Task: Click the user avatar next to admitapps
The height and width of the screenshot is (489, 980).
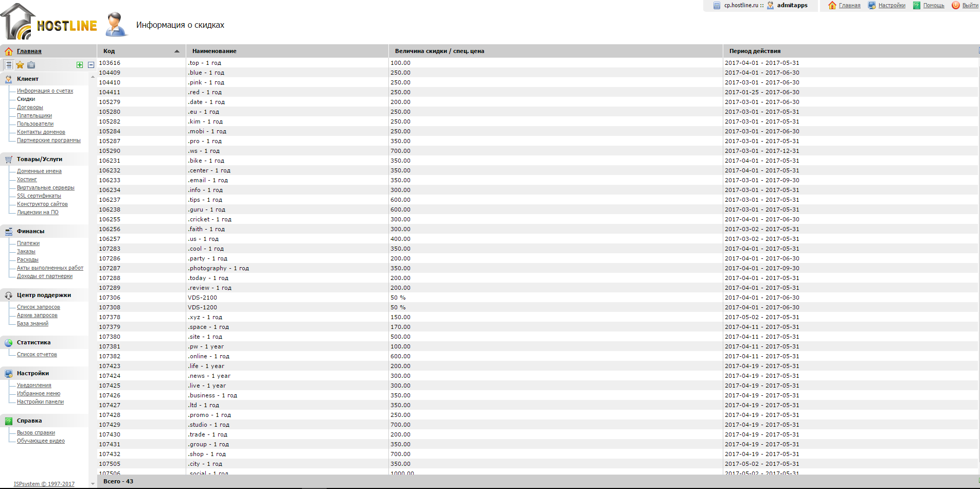Action: pyautogui.click(x=770, y=5)
